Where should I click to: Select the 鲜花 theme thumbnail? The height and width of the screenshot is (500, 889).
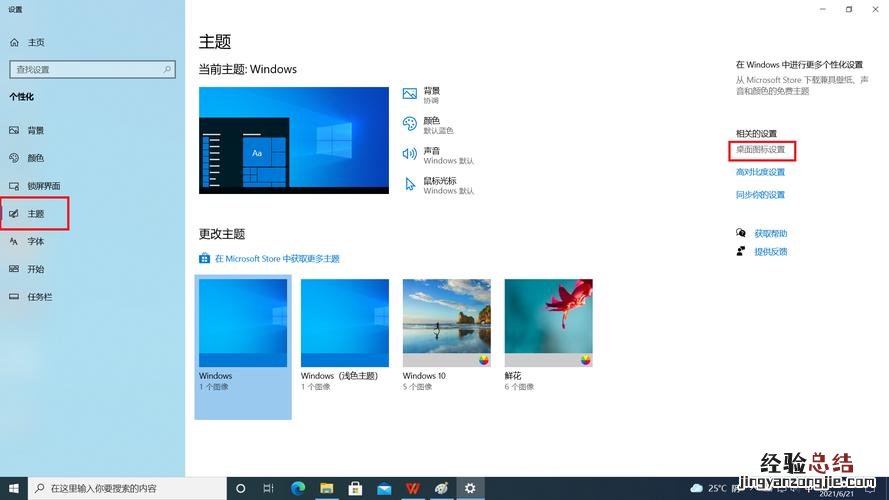549,323
